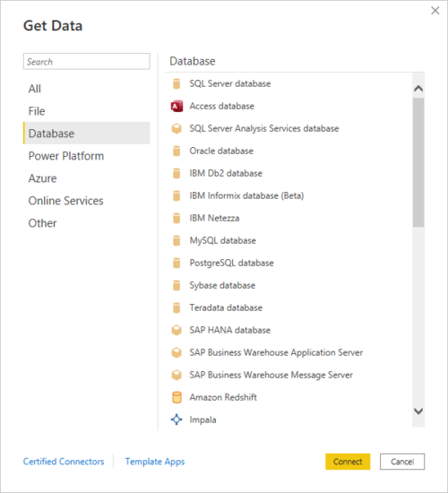Click the MySQL database icon
Screen dimensions: 448x493
click(x=177, y=240)
